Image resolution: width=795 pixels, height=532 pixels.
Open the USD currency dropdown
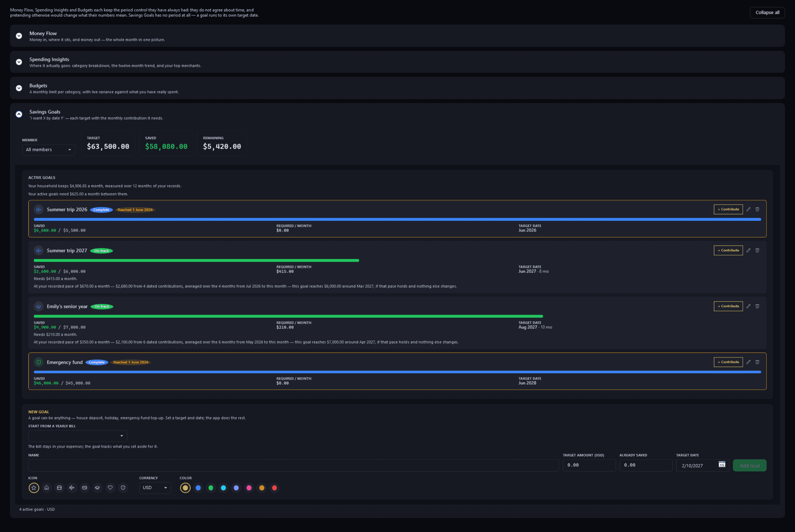point(155,487)
